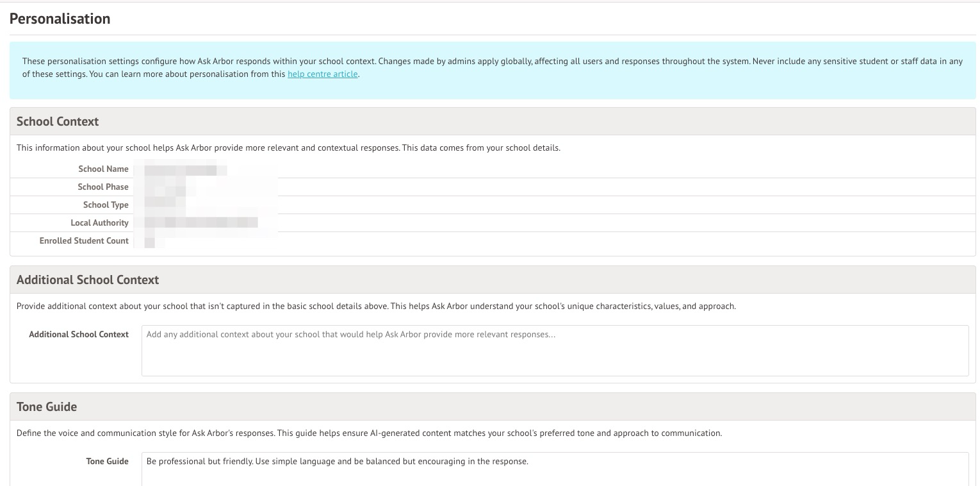Click the School Name row label
Image resolution: width=980 pixels, height=486 pixels.
[x=103, y=169]
